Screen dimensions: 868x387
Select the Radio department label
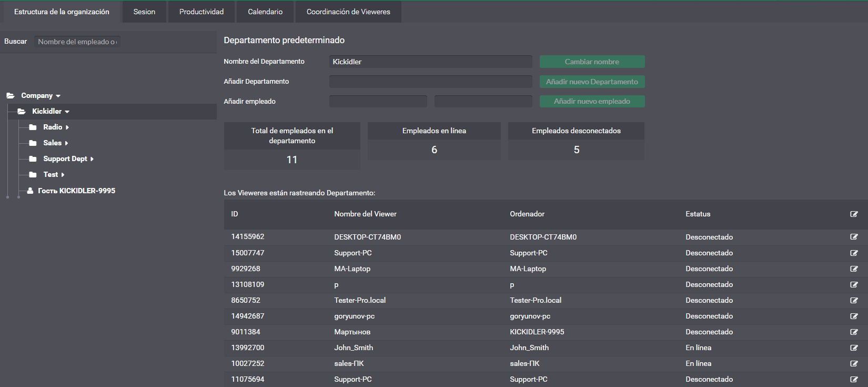coord(53,127)
